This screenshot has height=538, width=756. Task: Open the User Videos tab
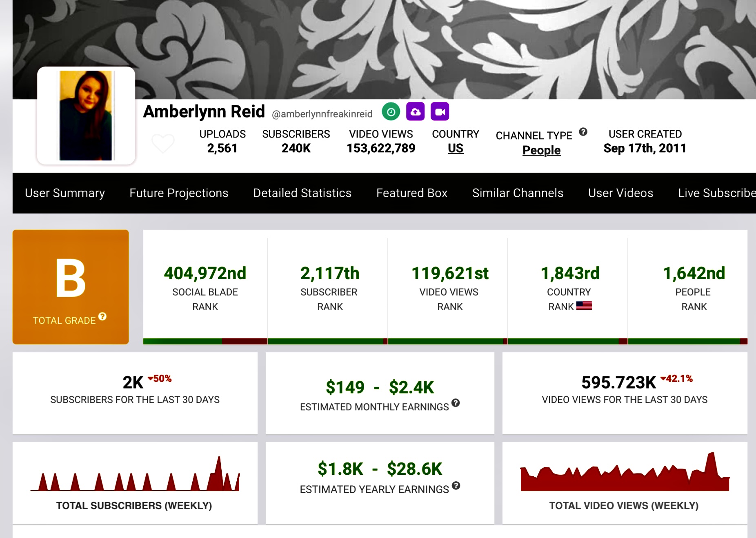pyautogui.click(x=620, y=193)
